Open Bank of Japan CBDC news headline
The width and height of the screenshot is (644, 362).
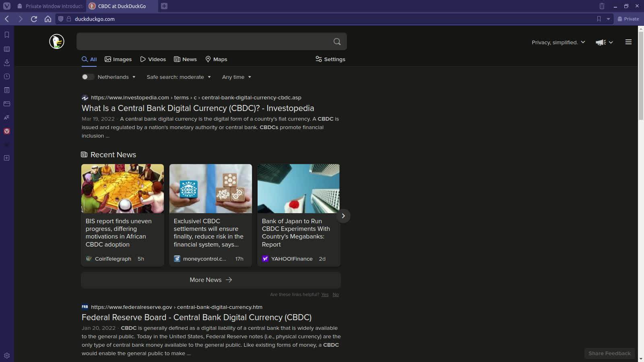[296, 233]
